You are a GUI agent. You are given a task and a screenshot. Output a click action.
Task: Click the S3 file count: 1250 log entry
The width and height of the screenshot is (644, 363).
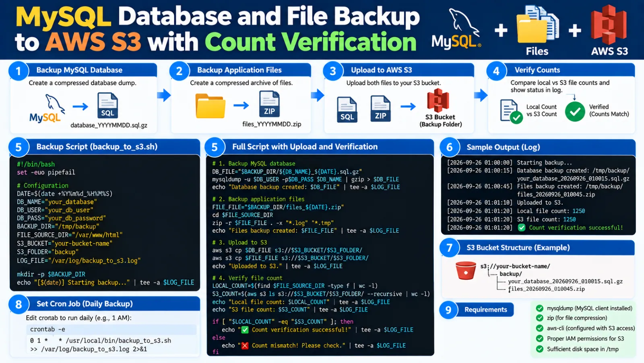[511, 219]
